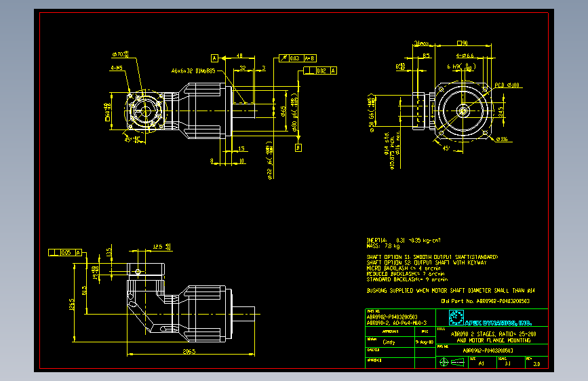This screenshot has height=381, width=588.
Task: Select the ø50 G6 bore dimension
Action: pos(372,113)
